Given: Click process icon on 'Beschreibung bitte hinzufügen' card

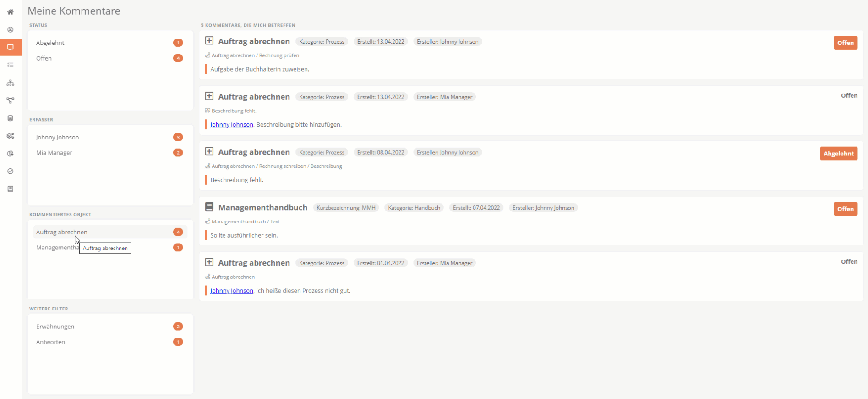Looking at the screenshot, I should pos(209,96).
